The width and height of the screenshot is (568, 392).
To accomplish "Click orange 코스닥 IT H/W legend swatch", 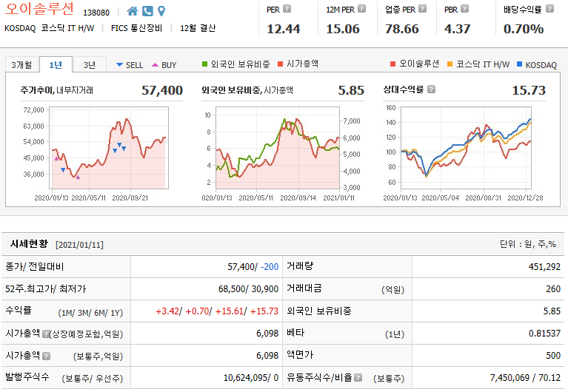I will pos(450,64).
